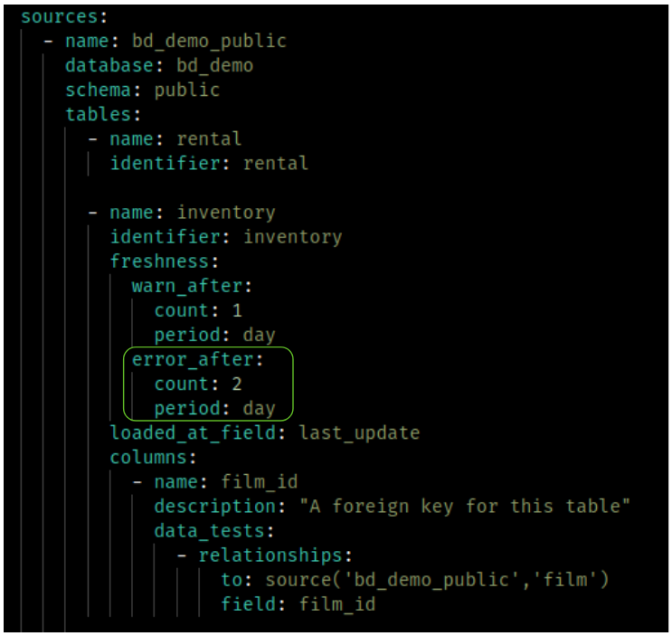Click the rental value on its name line

click(x=209, y=139)
